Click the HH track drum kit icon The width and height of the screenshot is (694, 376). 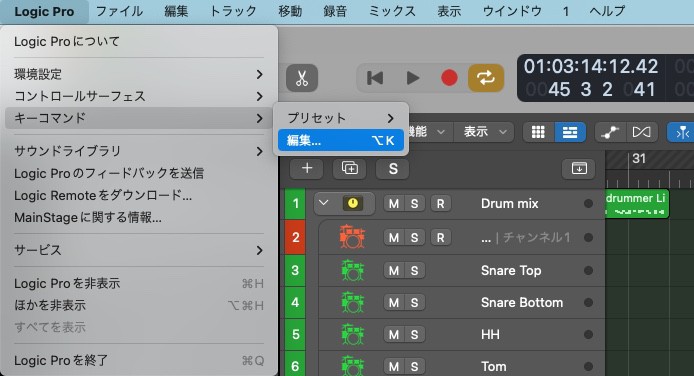coord(352,334)
